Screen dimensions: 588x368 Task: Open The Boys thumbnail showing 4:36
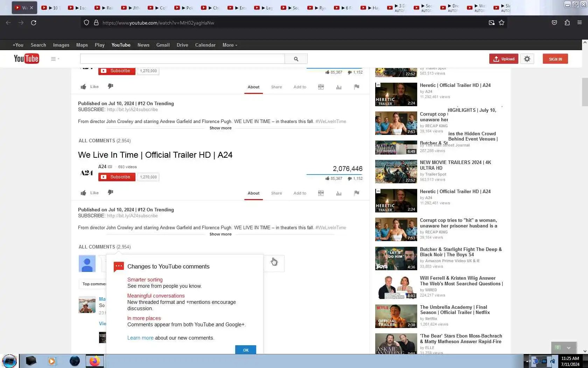tap(396, 259)
